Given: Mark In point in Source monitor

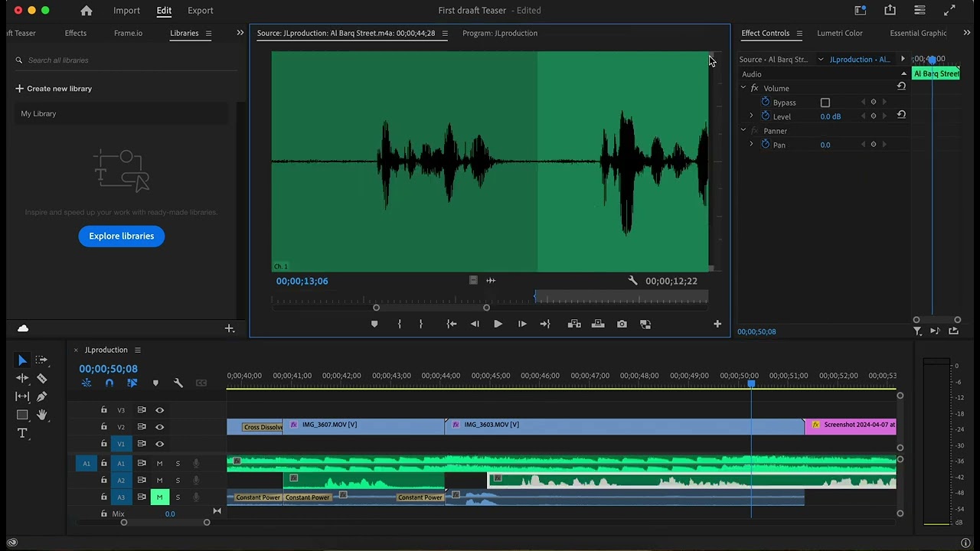Looking at the screenshot, I should coord(399,324).
